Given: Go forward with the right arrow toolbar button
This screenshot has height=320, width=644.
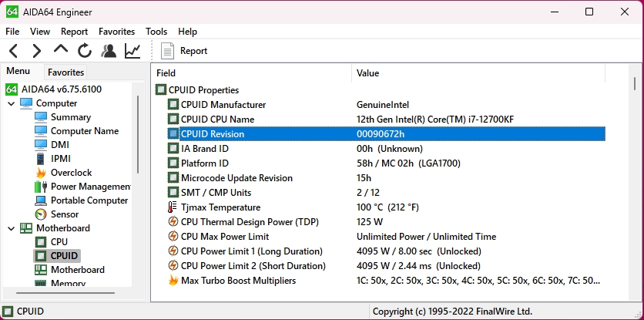Looking at the screenshot, I should [x=37, y=51].
